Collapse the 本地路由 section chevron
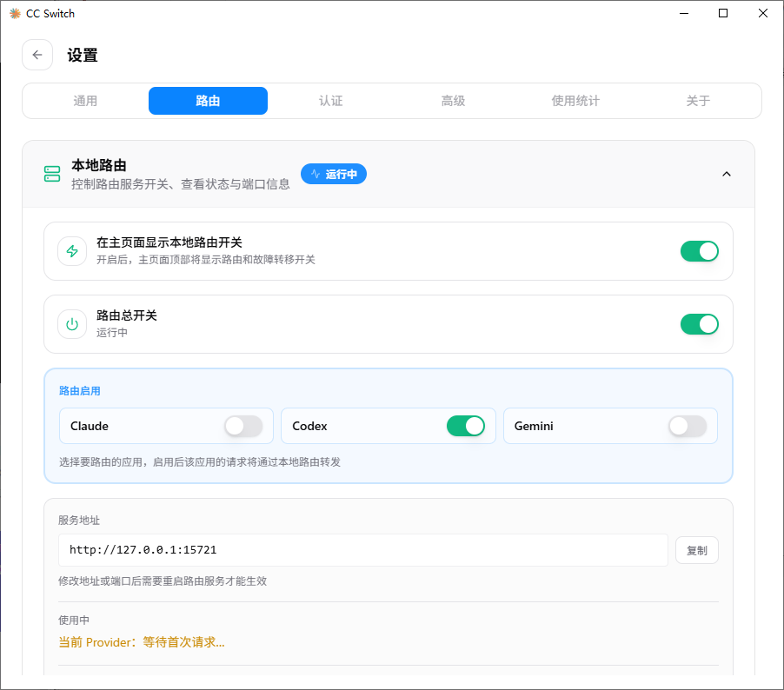Viewport: 784px width, 690px height. 727,174
